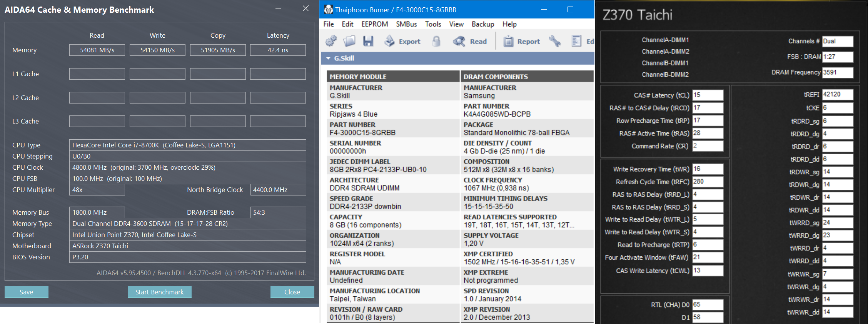
Task: Open Thaiphoon Burner settings gears icon
Action: point(331,41)
